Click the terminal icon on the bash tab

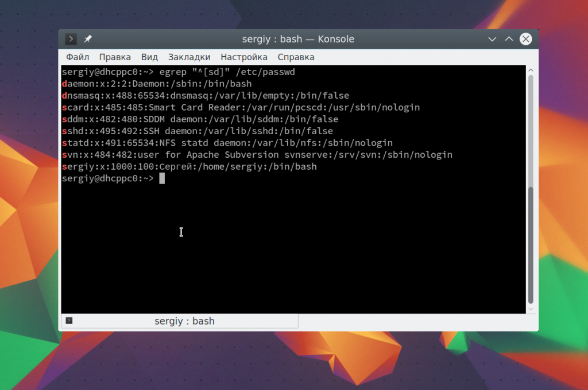69,321
